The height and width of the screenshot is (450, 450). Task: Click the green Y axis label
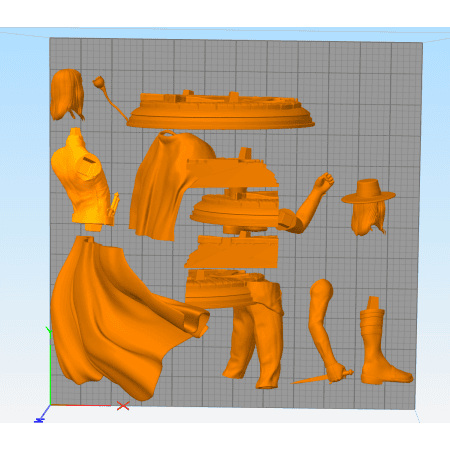pyautogui.click(x=49, y=331)
